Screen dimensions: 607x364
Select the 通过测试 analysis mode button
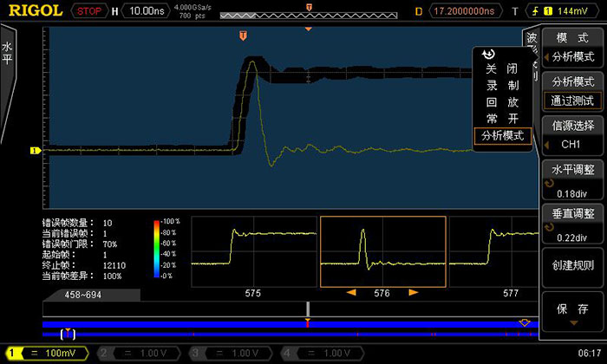pos(571,101)
